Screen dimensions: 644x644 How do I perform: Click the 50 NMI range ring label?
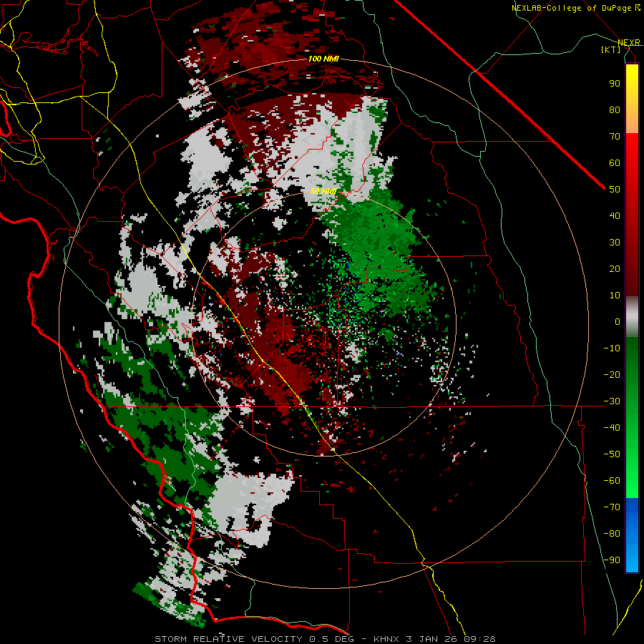pyautogui.click(x=323, y=191)
